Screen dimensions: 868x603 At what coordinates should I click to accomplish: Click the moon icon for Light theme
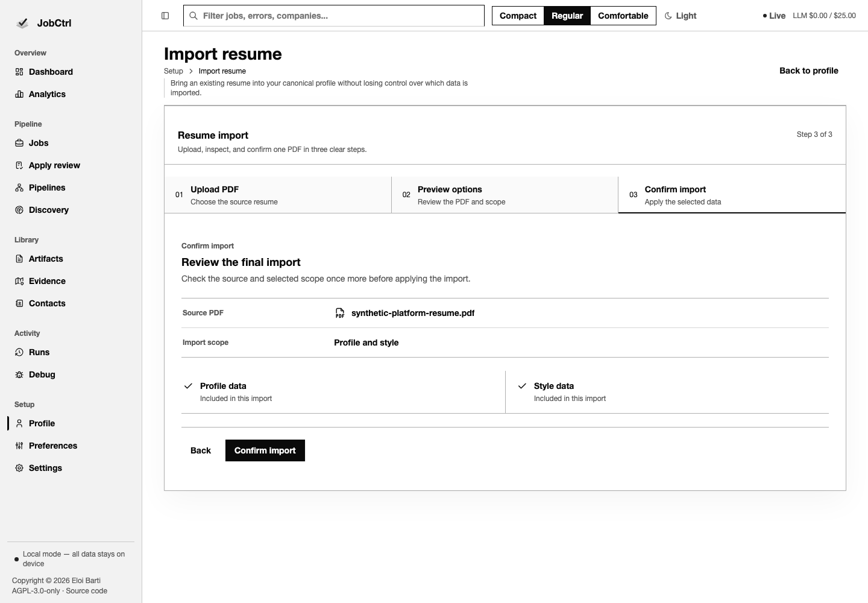pos(668,16)
